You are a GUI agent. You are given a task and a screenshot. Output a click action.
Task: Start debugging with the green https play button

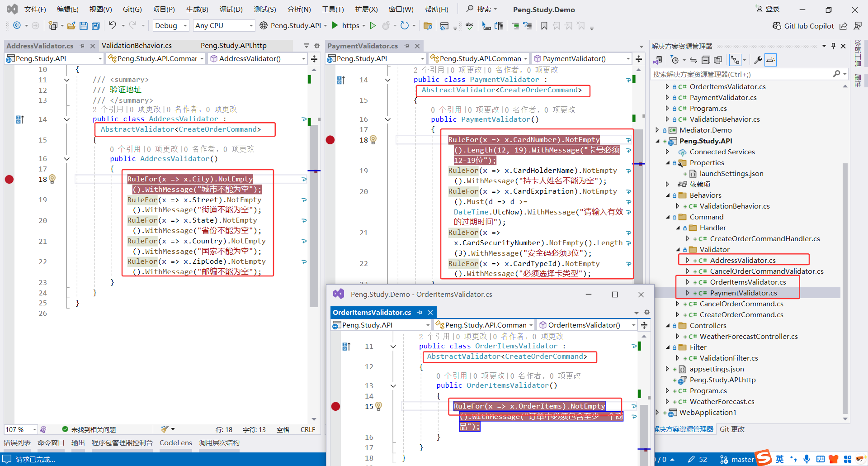click(x=335, y=25)
